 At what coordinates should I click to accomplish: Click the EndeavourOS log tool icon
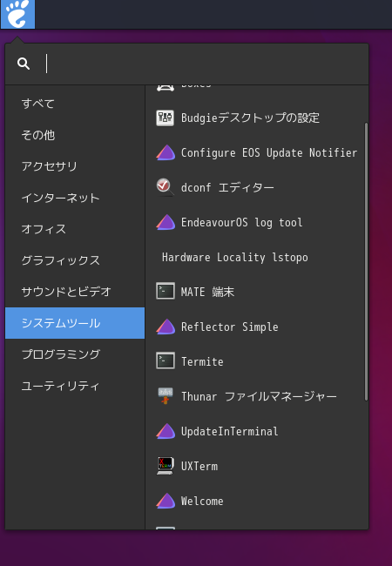[x=166, y=222]
